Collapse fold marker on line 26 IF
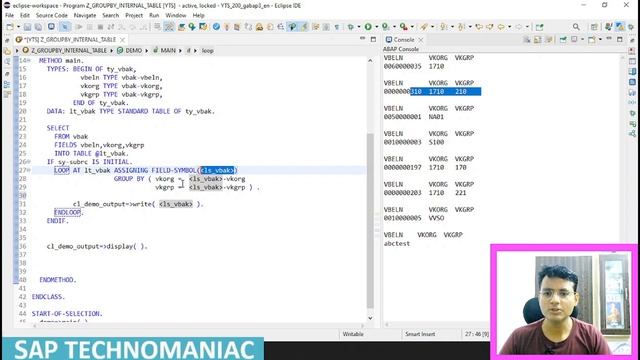This screenshot has width=640, height=360. coord(29,162)
